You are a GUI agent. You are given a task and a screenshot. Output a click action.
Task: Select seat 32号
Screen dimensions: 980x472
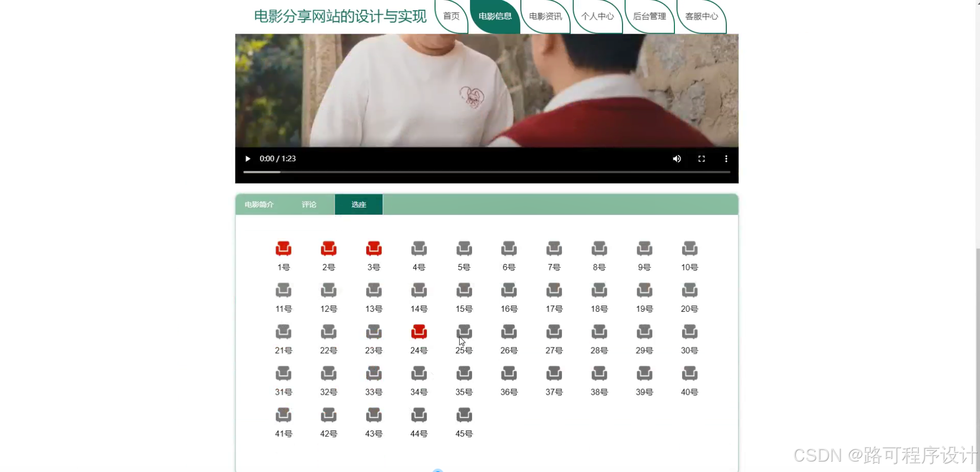(328, 373)
